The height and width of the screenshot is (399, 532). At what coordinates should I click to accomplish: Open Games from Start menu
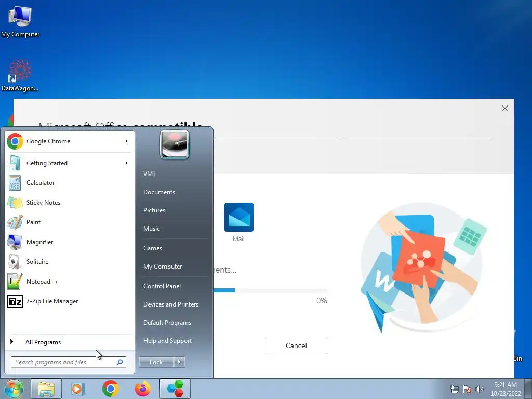[153, 248]
